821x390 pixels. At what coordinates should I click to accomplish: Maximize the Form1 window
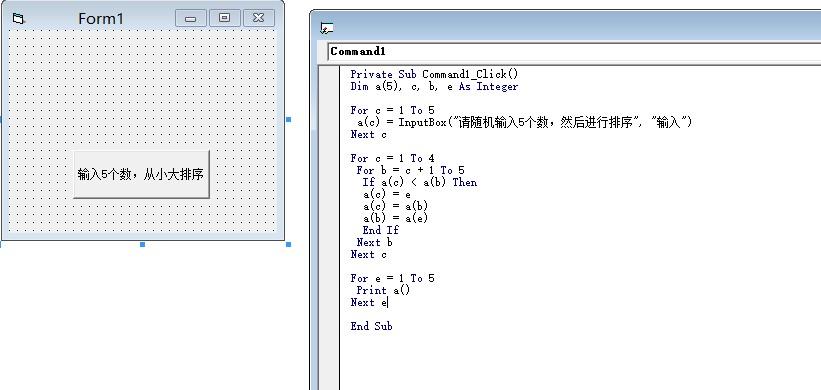click(225, 18)
